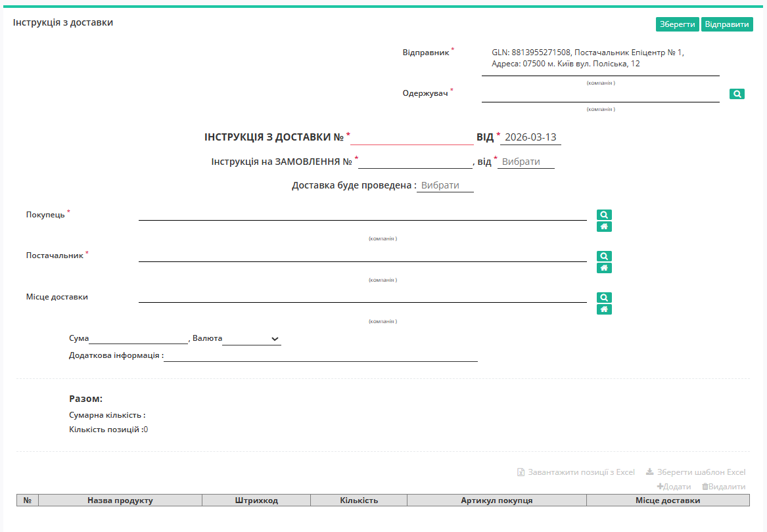Open the search lookup for Одержувач field
The width and height of the screenshot is (767, 532).
point(736,93)
